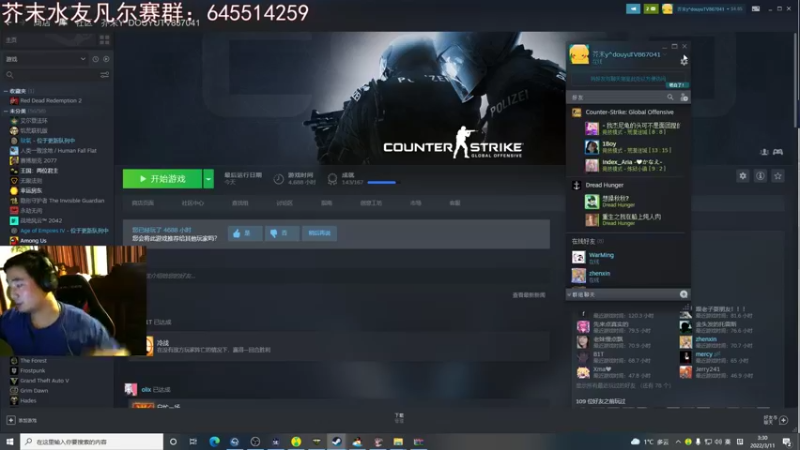Click the achievements progress bar
This screenshot has height=450, width=800.
[382, 182]
